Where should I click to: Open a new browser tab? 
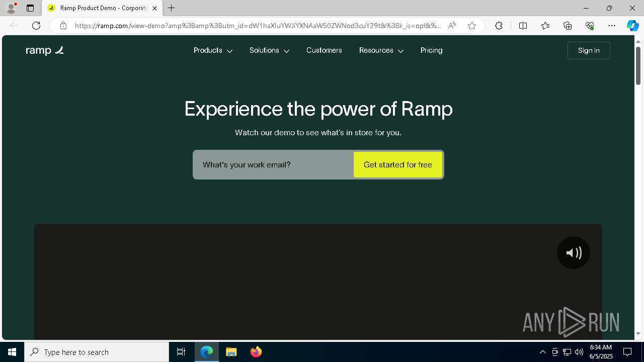pyautogui.click(x=172, y=8)
